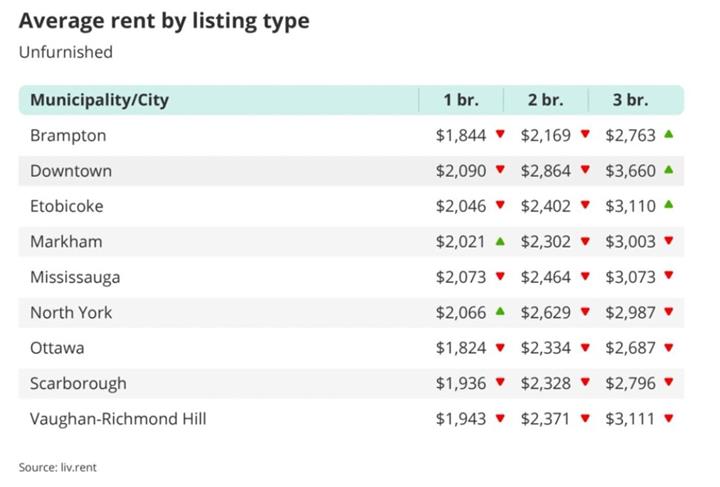
Task: Click the Unfurnished subtitle text
Action: (66, 52)
